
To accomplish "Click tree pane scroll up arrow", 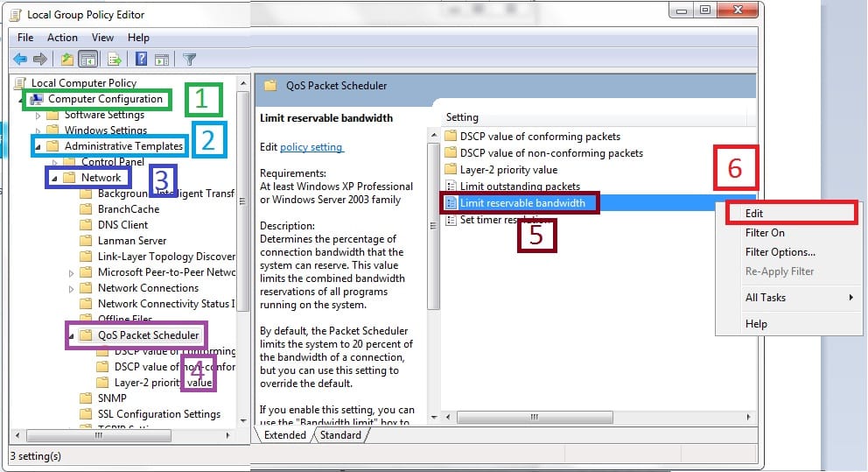I will point(243,83).
